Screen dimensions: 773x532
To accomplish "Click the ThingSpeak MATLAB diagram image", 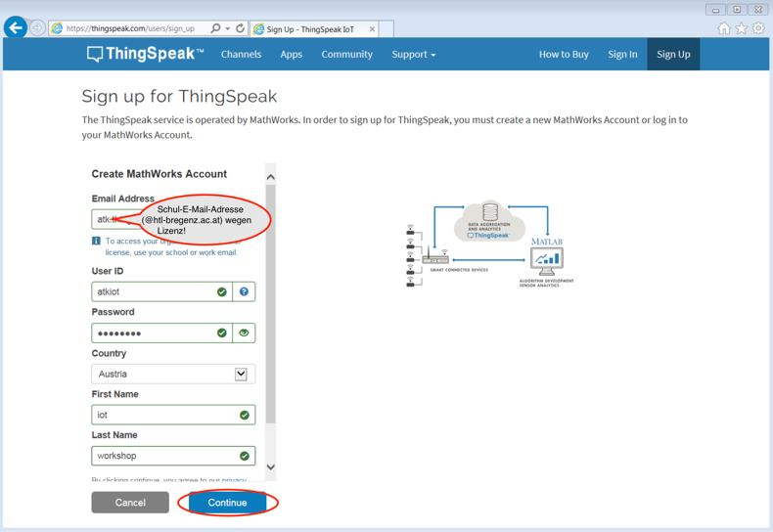I will pyautogui.click(x=490, y=244).
